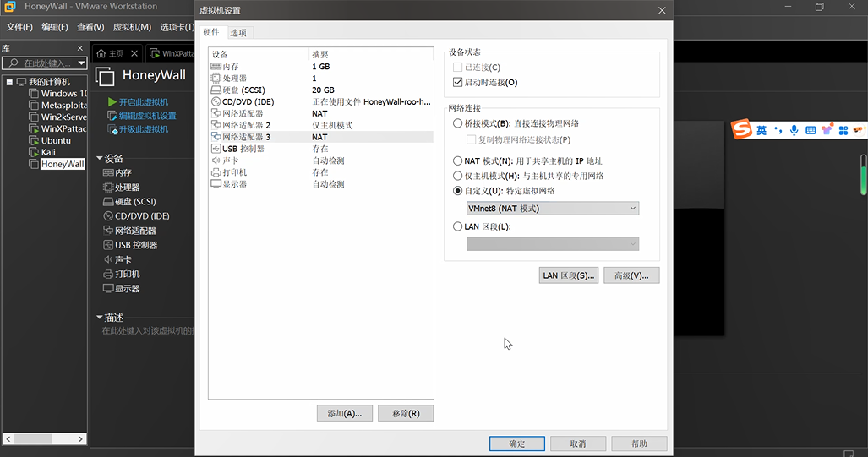This screenshot has height=457, width=868.
Task: Click the home icon on 主页 tab
Action: pyautogui.click(x=101, y=54)
